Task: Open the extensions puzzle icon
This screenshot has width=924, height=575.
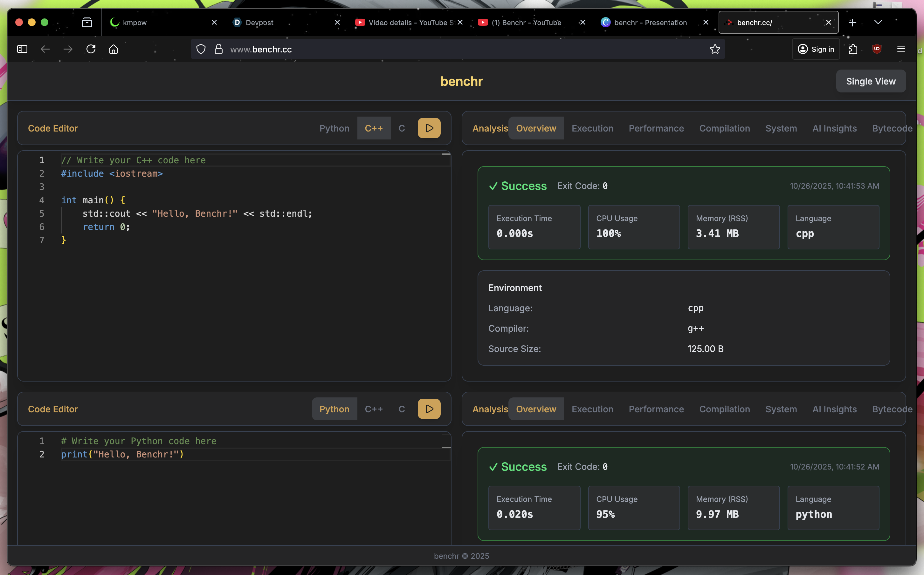Action: click(x=853, y=49)
